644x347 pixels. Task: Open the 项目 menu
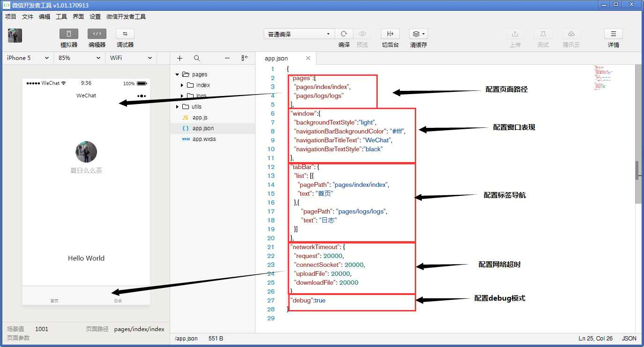point(10,16)
